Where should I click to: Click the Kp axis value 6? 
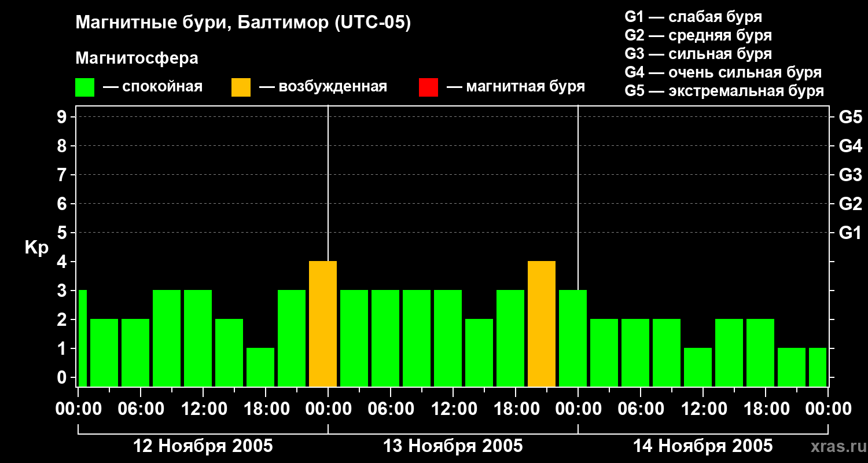click(63, 204)
